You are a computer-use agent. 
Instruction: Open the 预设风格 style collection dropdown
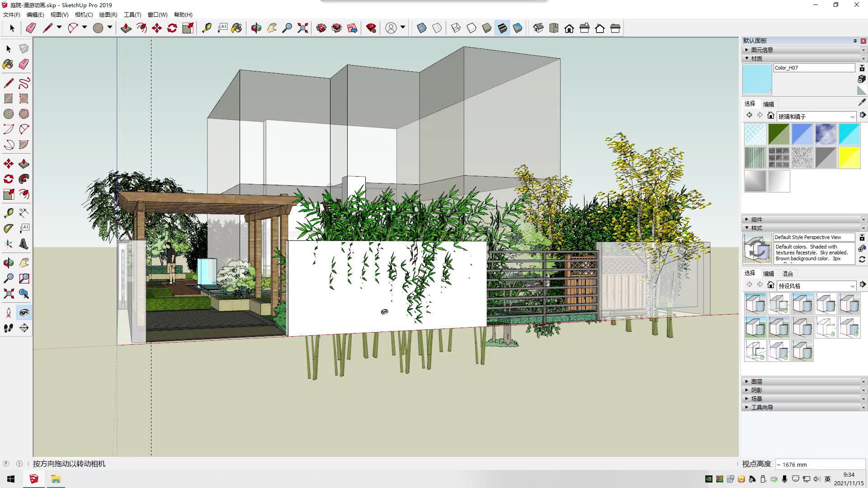coord(852,286)
